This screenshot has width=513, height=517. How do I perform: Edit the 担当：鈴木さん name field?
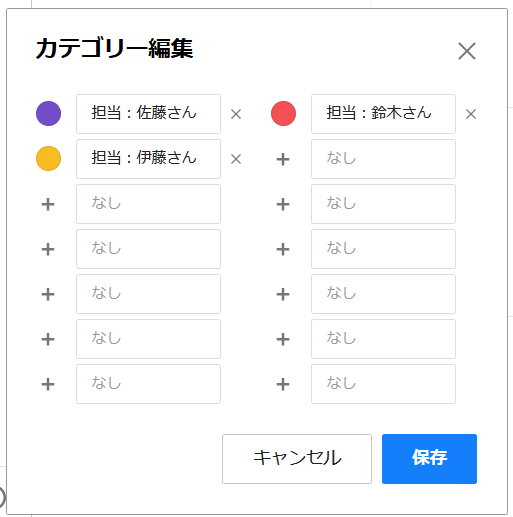[x=383, y=114]
